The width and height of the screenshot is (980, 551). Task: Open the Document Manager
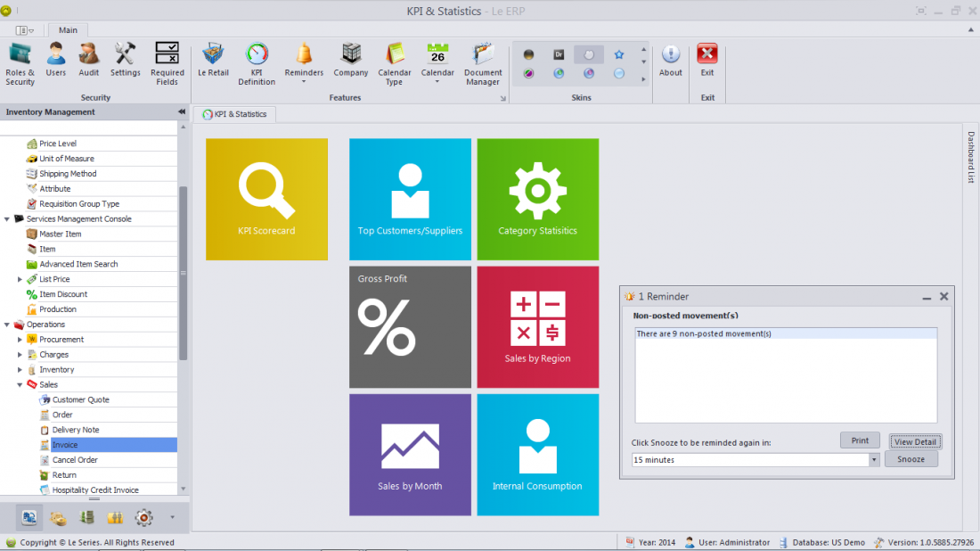483,63
